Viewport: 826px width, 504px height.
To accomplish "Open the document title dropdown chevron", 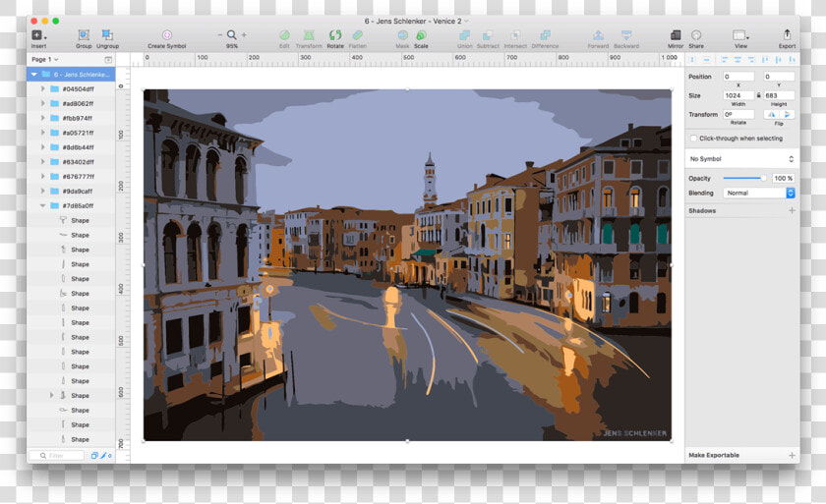I will pos(466,21).
